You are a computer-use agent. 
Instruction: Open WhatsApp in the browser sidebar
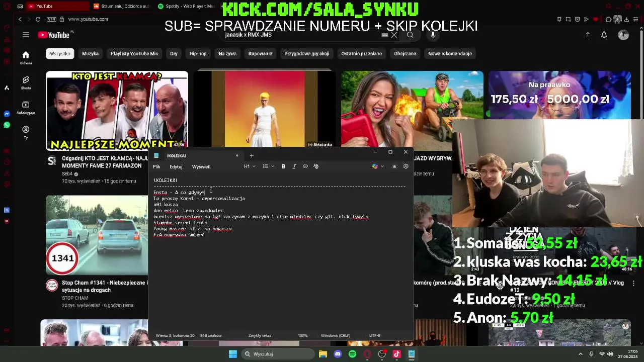[x=7, y=125]
